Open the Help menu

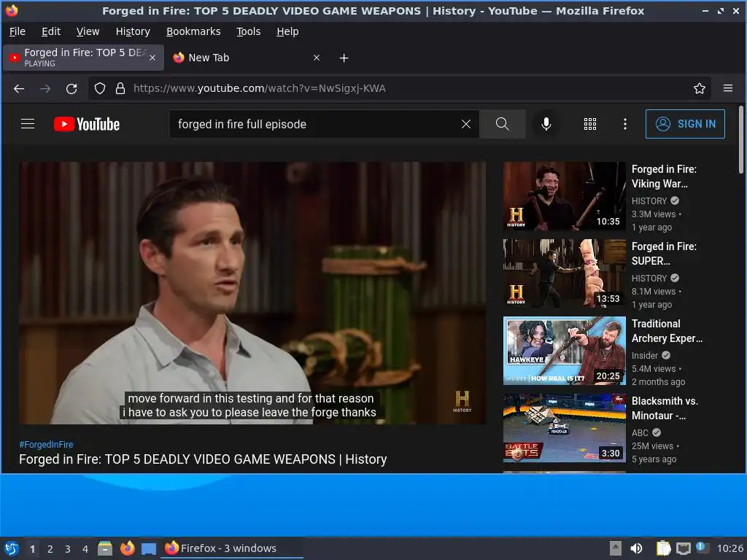(x=287, y=31)
